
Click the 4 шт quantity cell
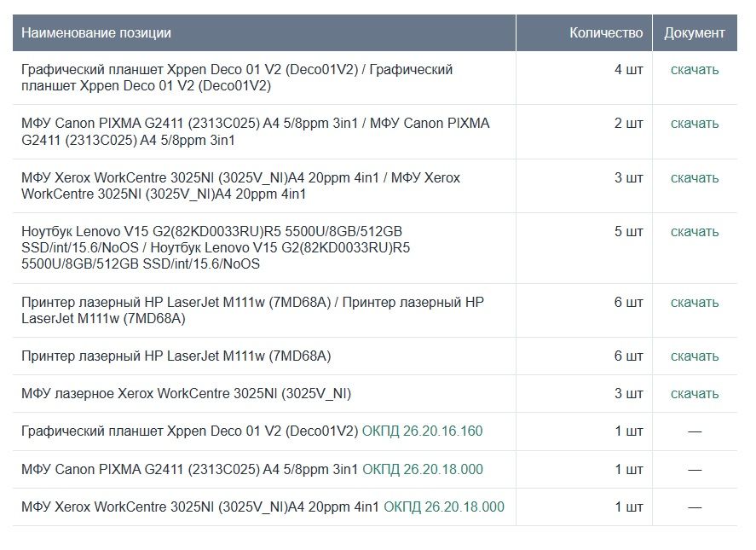(x=628, y=70)
